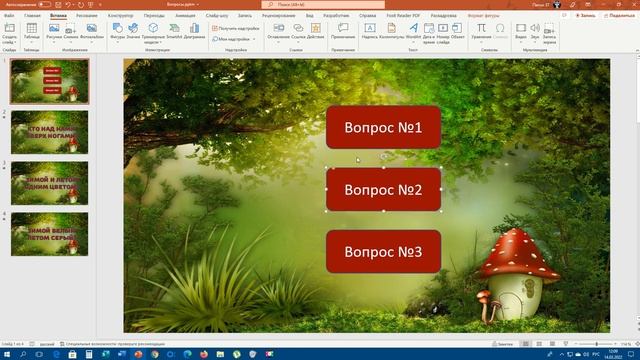Toggle the AutoSave switch
This screenshot has height=360, width=640.
click(x=44, y=4)
